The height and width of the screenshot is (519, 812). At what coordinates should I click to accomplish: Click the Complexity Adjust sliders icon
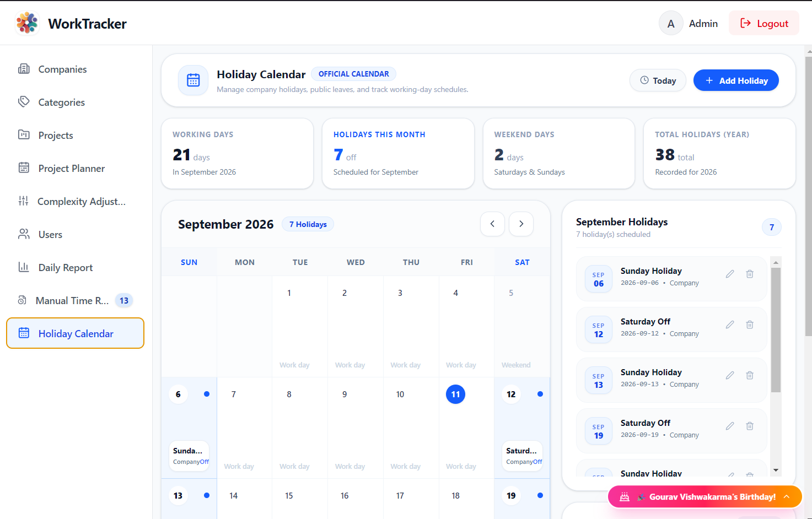point(23,201)
